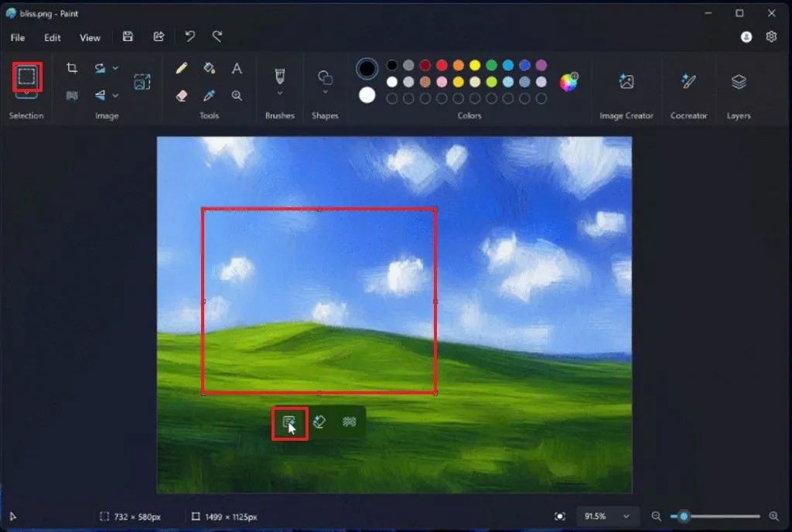Click the Undo button
This screenshot has height=532, width=792.
pyautogui.click(x=189, y=36)
